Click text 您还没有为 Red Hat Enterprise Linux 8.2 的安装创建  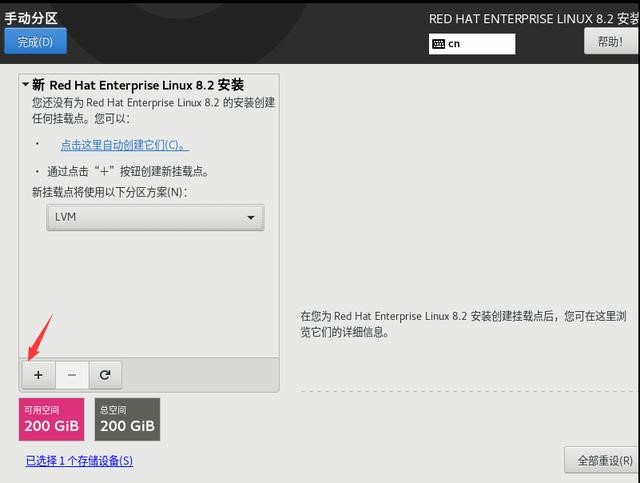pos(153,102)
